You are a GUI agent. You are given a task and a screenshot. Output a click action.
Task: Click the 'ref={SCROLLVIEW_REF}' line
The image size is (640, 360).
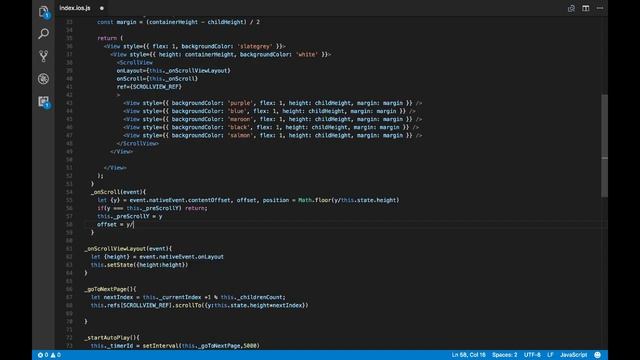pyautogui.click(x=149, y=87)
